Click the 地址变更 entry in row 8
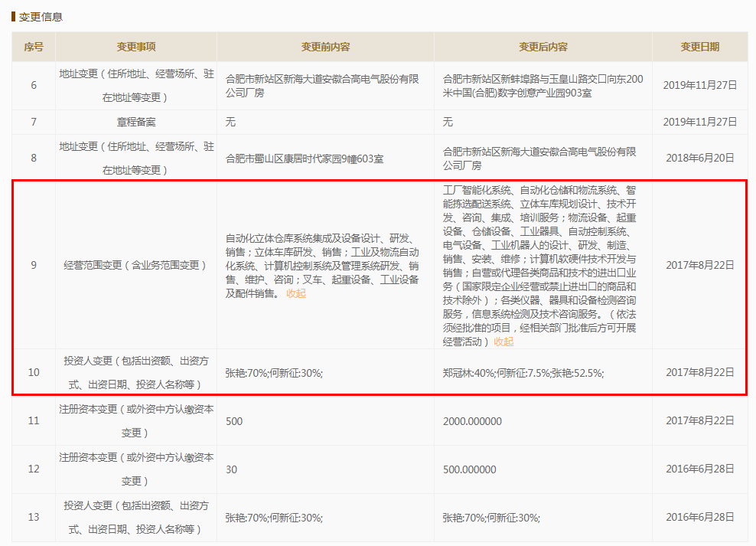 coord(135,156)
